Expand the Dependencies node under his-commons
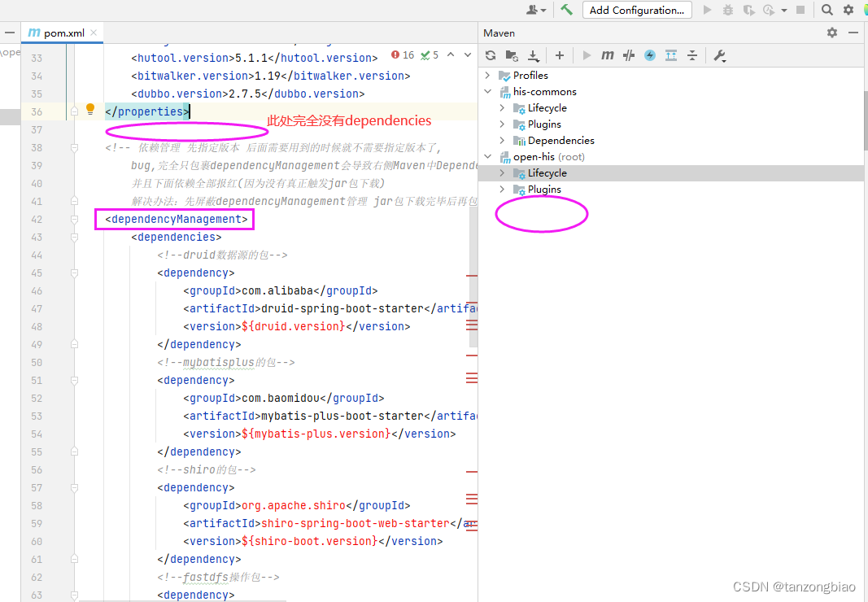Image resolution: width=868 pixels, height=602 pixels. pyautogui.click(x=504, y=140)
